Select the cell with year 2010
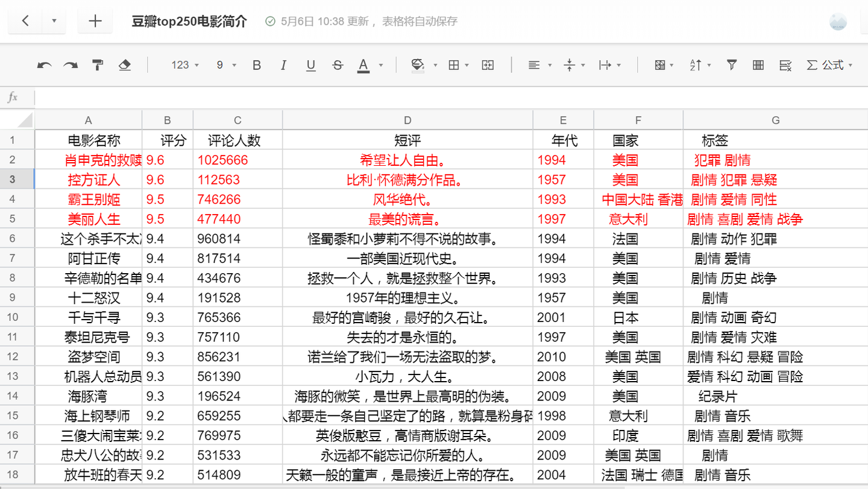Viewport: 868px width, 489px height. pos(564,357)
